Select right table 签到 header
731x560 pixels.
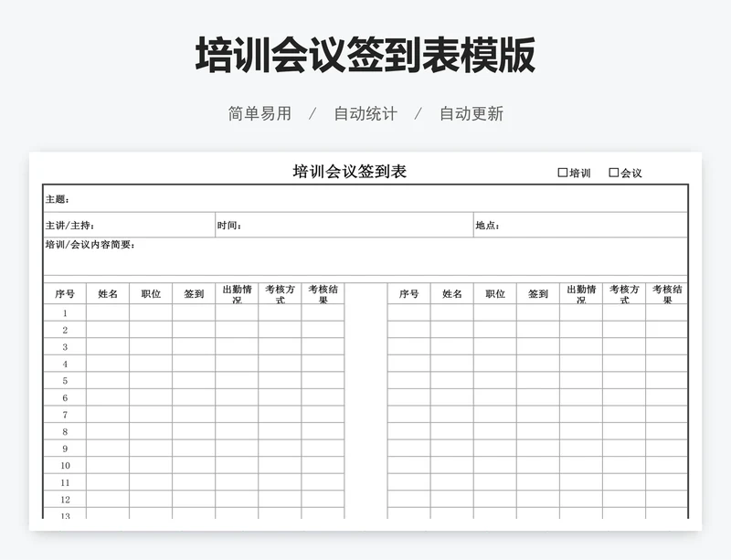[538, 294]
